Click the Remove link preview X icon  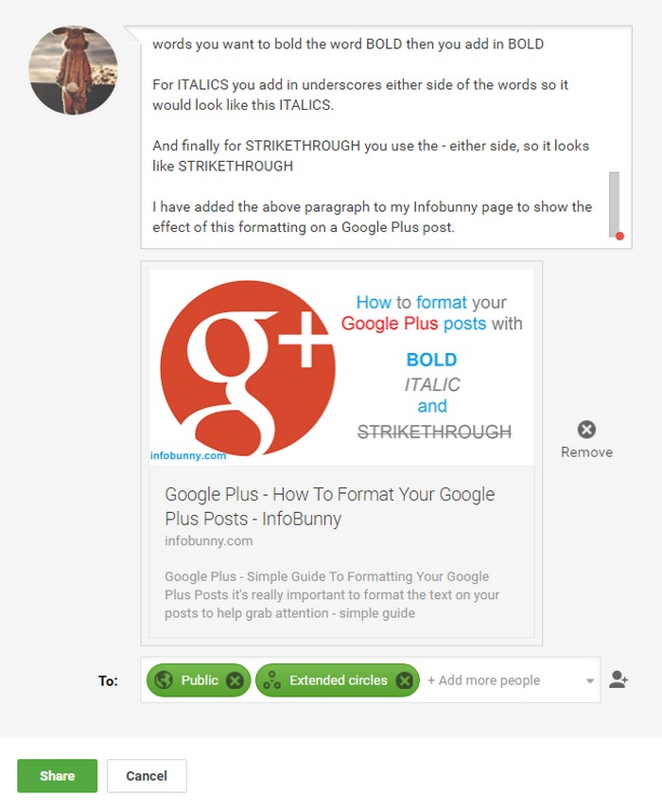coord(586,430)
